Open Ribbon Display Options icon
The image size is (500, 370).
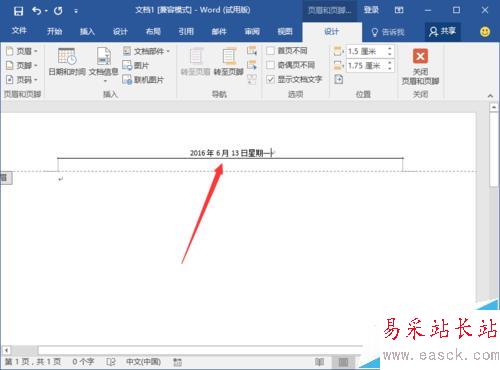399,10
